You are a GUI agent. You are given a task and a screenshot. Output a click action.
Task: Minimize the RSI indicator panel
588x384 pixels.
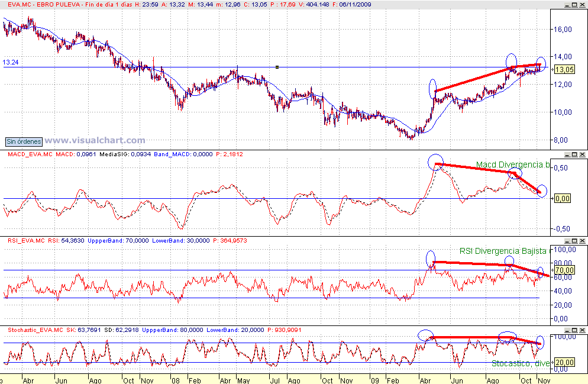tap(567, 241)
